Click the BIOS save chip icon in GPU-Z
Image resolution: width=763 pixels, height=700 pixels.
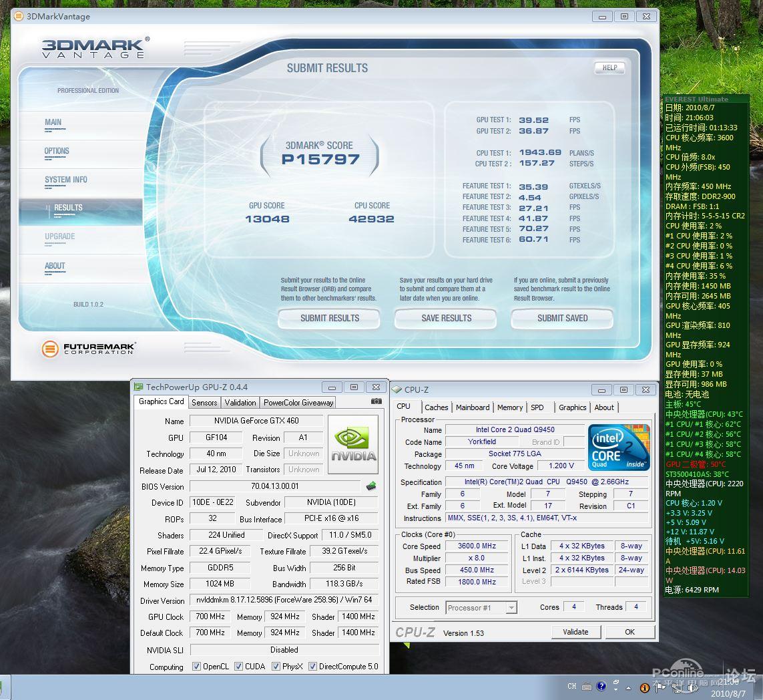371,486
